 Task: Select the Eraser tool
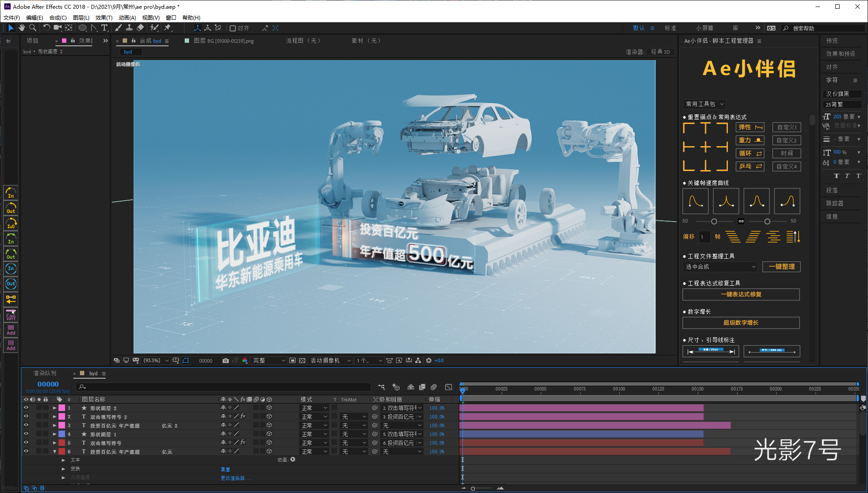pos(140,28)
